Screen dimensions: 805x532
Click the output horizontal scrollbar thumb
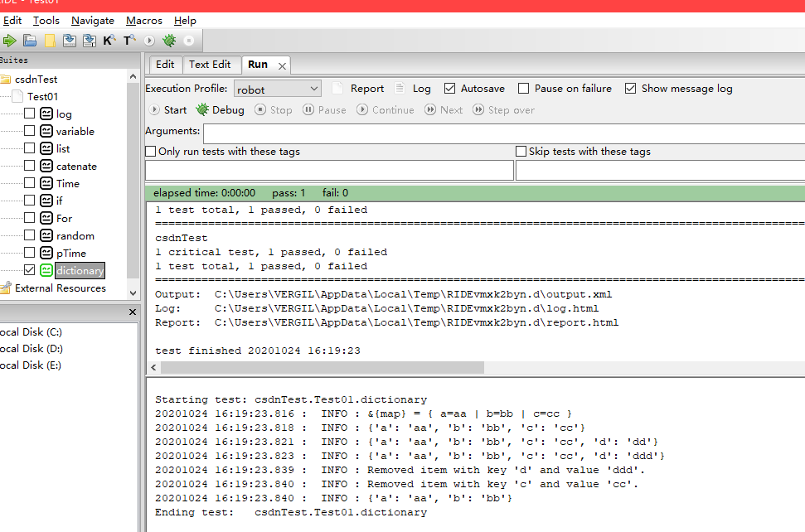tap(322, 367)
